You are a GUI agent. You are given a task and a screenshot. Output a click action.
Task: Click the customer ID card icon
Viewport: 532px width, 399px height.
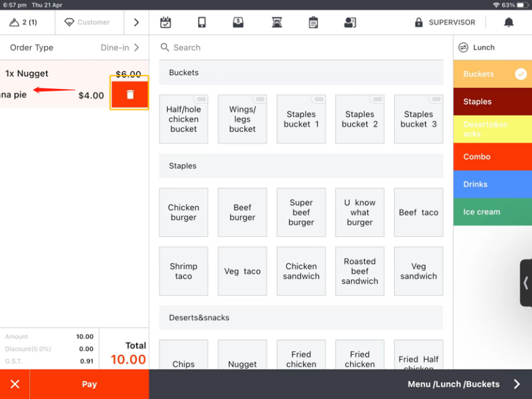[x=350, y=22]
